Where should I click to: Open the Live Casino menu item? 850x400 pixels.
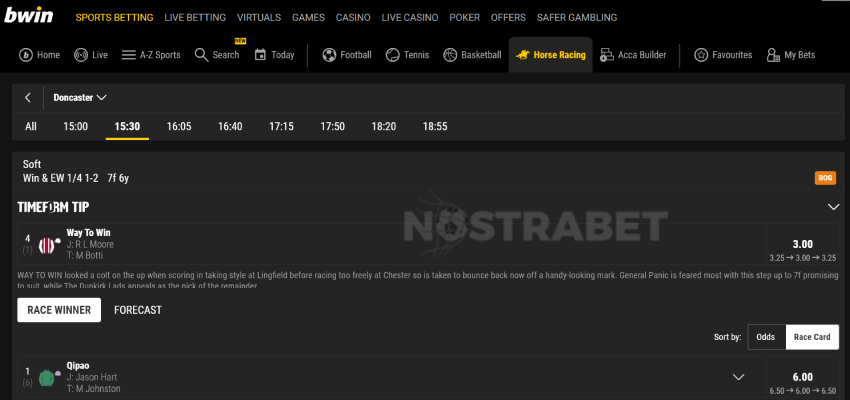coord(410,17)
